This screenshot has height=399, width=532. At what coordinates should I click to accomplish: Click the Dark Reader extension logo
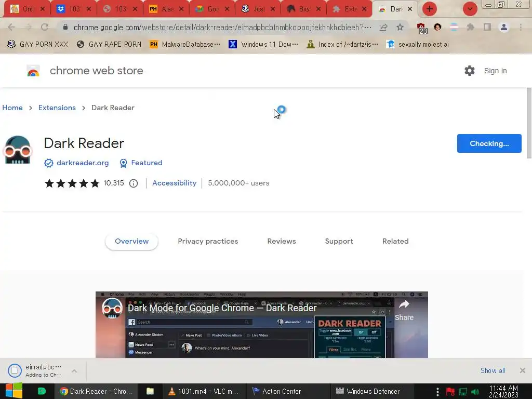[x=17, y=150]
